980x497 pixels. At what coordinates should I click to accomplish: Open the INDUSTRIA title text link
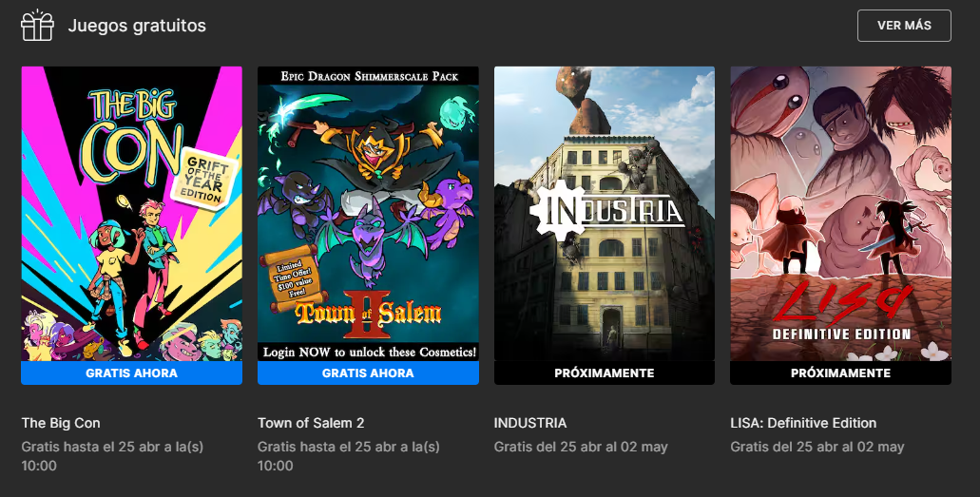(x=530, y=423)
